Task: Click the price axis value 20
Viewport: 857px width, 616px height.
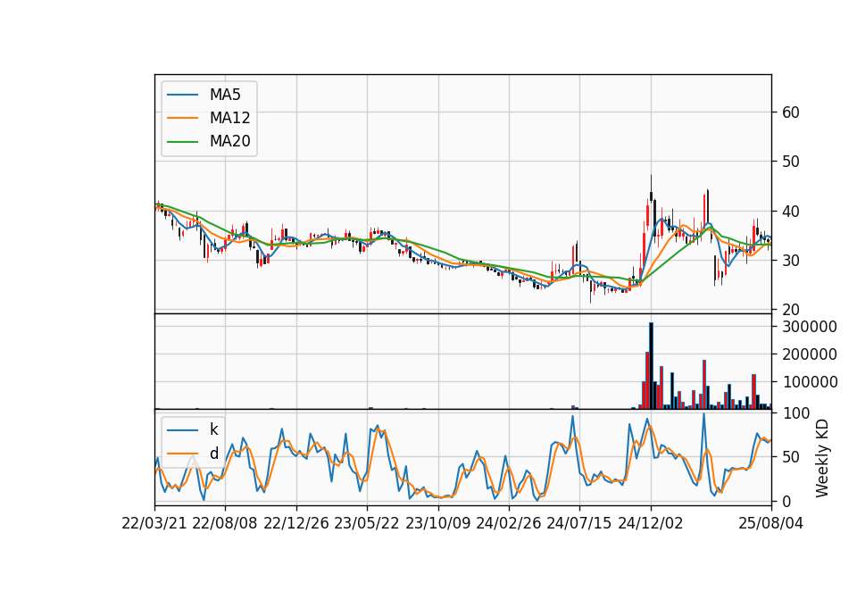Action: click(790, 310)
